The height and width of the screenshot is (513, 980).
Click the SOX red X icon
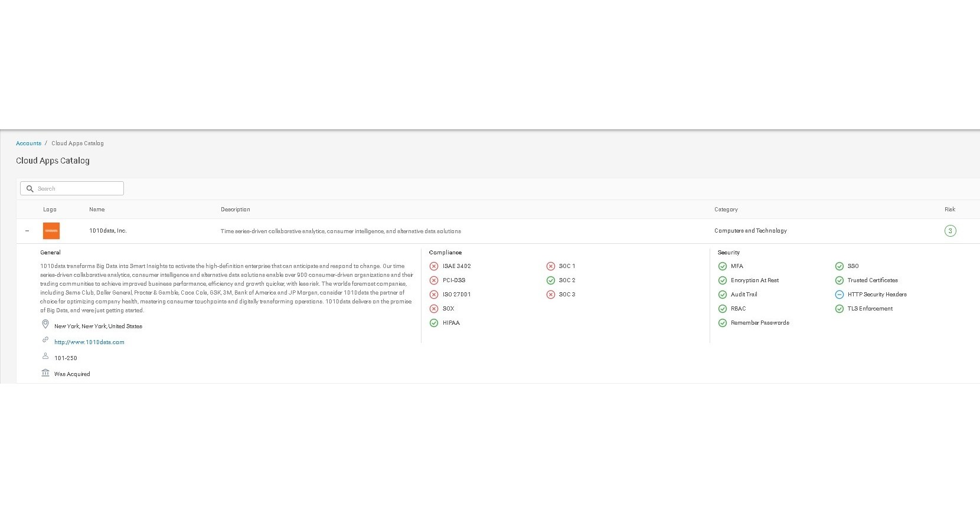tap(434, 309)
